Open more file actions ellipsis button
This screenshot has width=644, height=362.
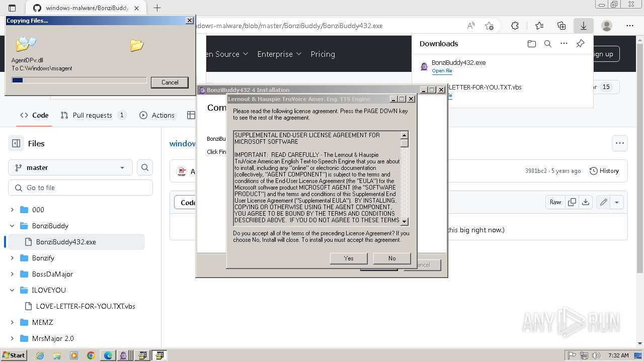click(620, 143)
